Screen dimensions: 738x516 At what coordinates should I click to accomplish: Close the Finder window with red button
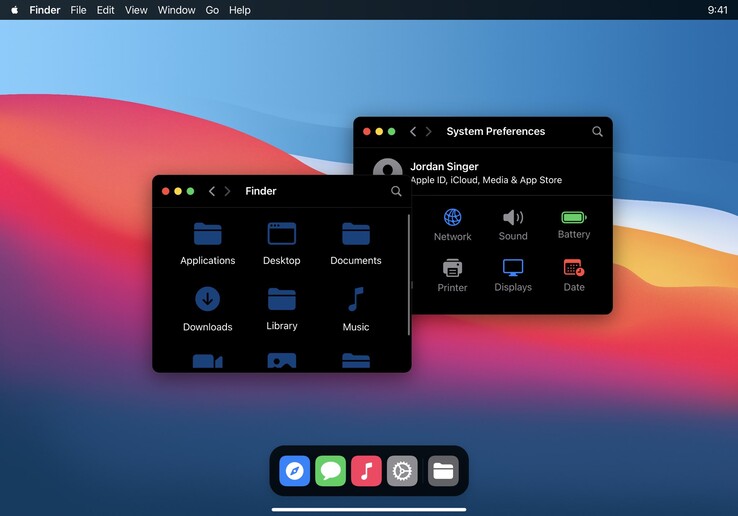pos(166,191)
